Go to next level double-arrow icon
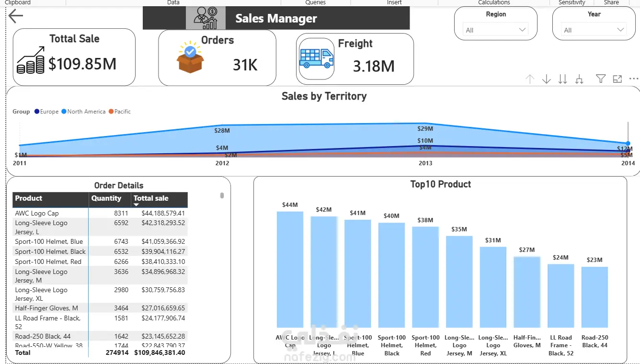The image size is (640, 364). 563,79
